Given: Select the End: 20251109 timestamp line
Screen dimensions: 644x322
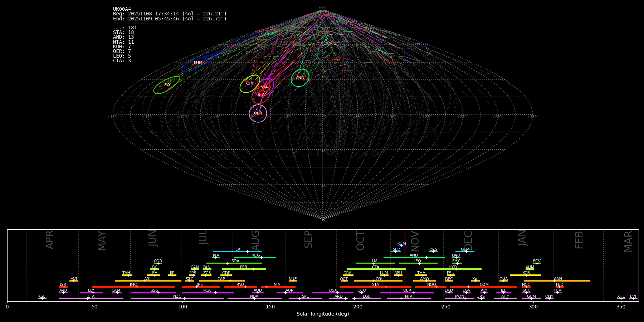Looking at the screenshot, I should [x=170, y=19].
